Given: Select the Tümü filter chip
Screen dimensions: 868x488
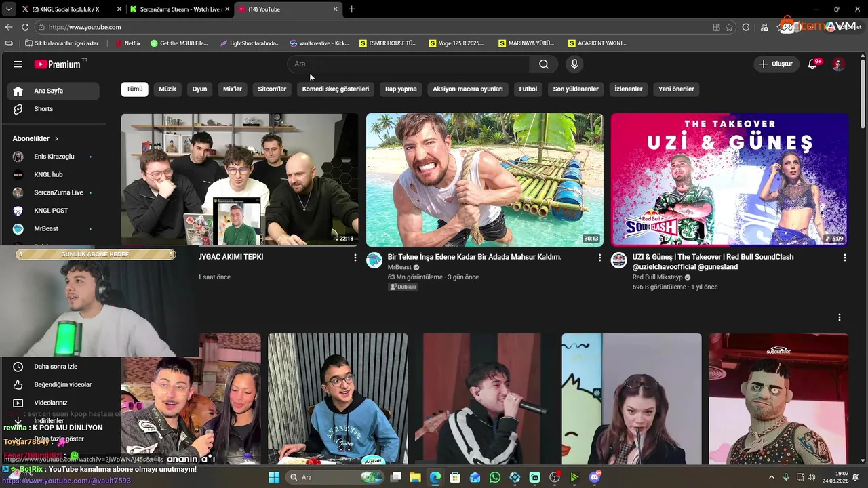Looking at the screenshot, I should (x=135, y=89).
